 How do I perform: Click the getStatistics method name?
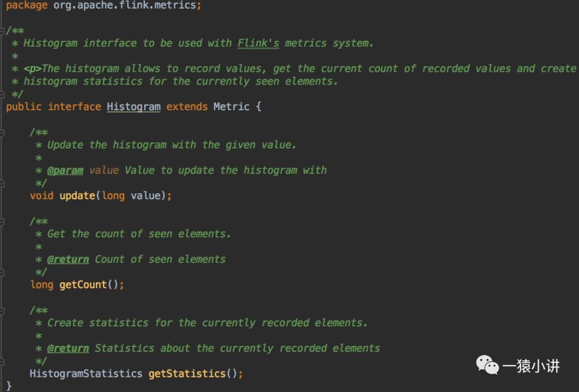(187, 373)
